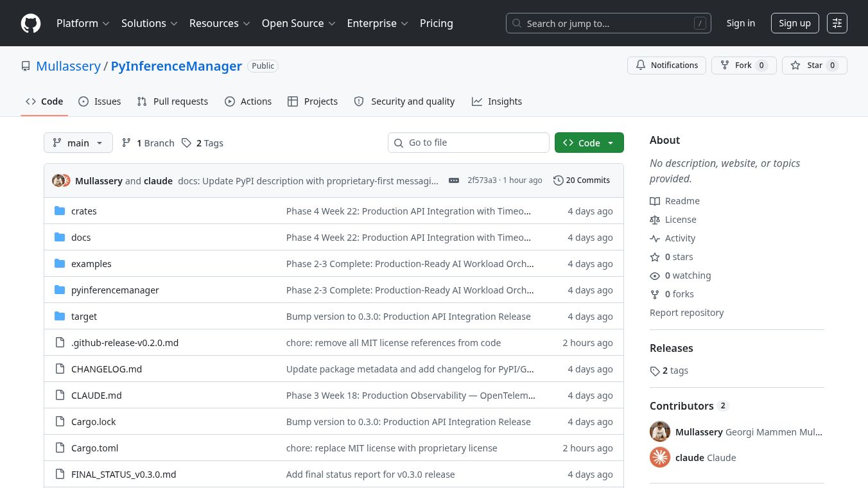Open the crates folder
The image size is (868, 488).
tap(83, 211)
